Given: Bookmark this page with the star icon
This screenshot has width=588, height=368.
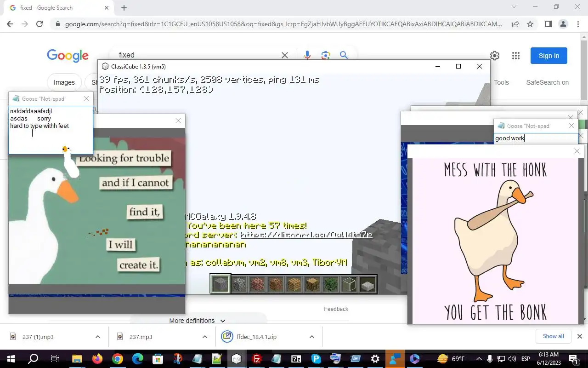Looking at the screenshot, I should coord(530,24).
